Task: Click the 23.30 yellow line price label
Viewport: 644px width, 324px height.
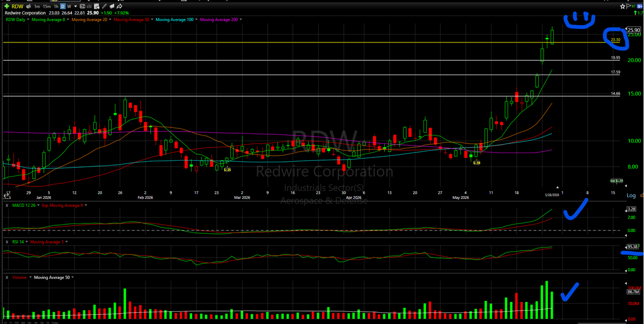Action: [x=616, y=40]
